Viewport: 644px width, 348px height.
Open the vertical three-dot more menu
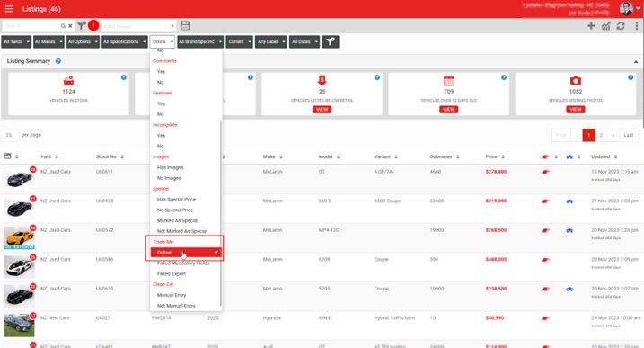click(637, 26)
